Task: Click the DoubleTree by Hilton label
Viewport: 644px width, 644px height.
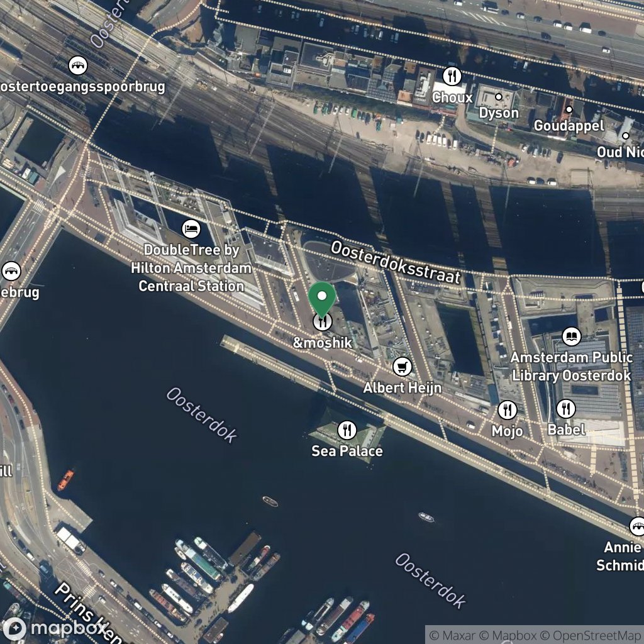Action: pos(191,268)
